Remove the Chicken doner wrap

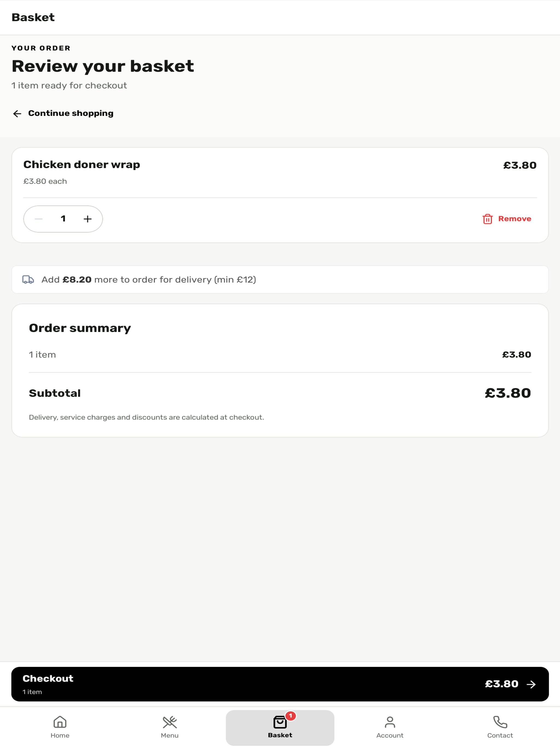point(507,219)
